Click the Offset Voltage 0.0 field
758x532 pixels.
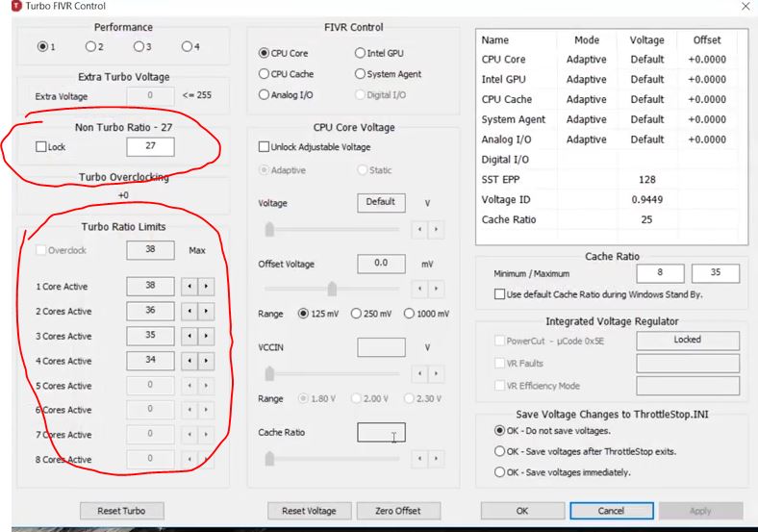click(382, 263)
